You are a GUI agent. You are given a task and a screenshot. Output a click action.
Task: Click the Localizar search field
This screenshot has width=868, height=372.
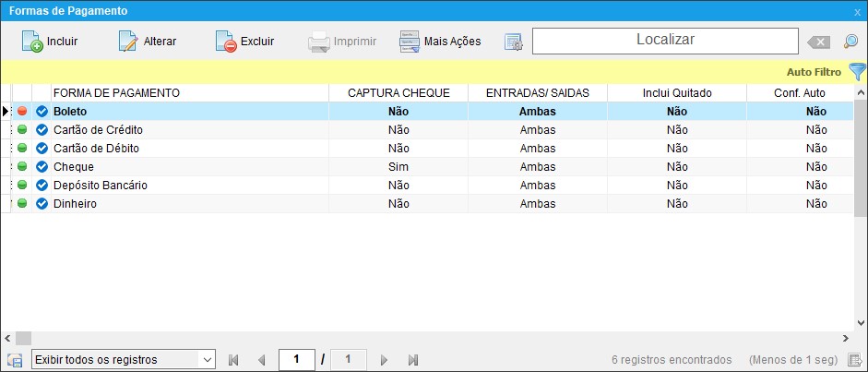point(665,41)
